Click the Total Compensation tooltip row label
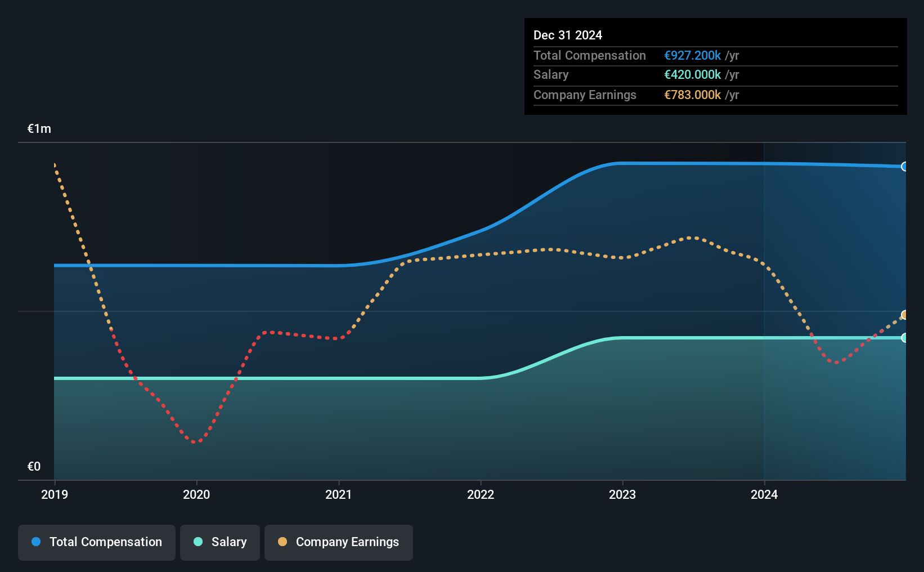Image resolution: width=924 pixels, height=572 pixels. 590,55
